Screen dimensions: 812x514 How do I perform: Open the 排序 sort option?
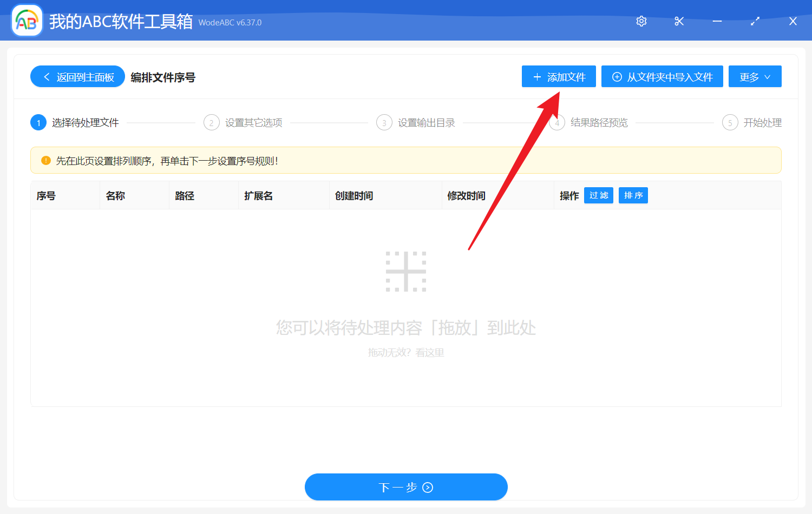633,195
